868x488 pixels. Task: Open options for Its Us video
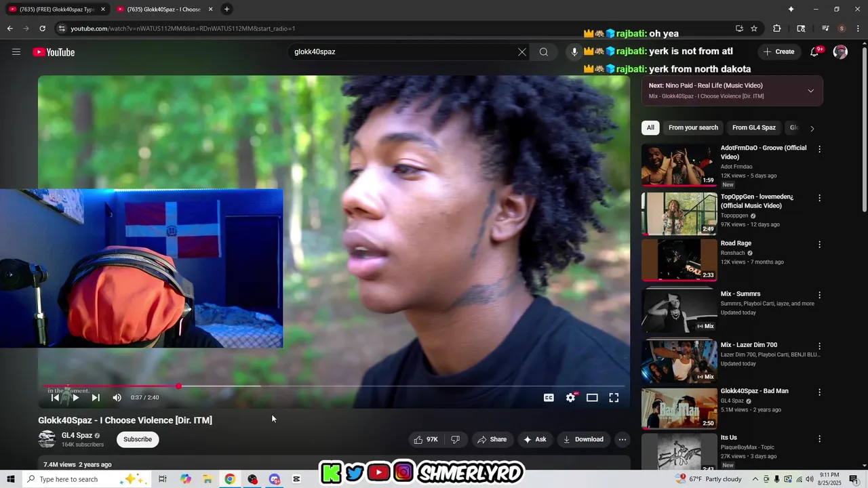pos(819,439)
